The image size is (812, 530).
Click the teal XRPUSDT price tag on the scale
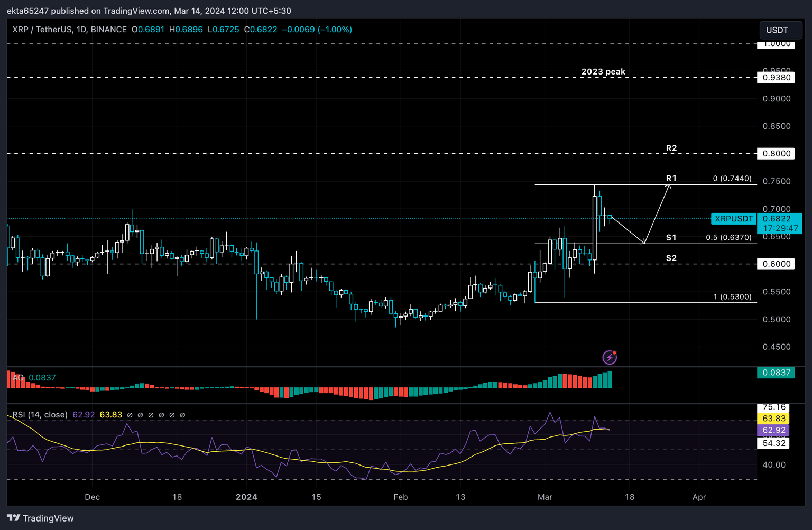click(734, 218)
